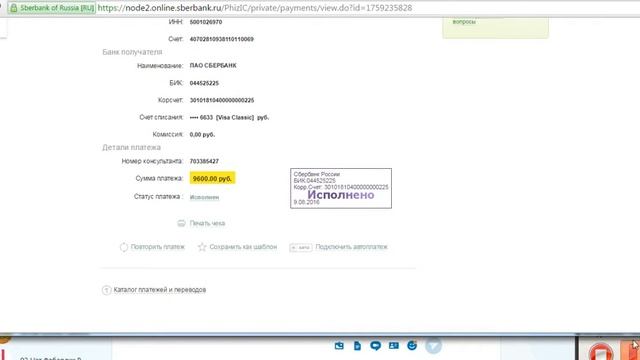Click the Sberbank of Russia [RU] certificate badge
Viewport: 640px width, 360px height.
point(52,8)
